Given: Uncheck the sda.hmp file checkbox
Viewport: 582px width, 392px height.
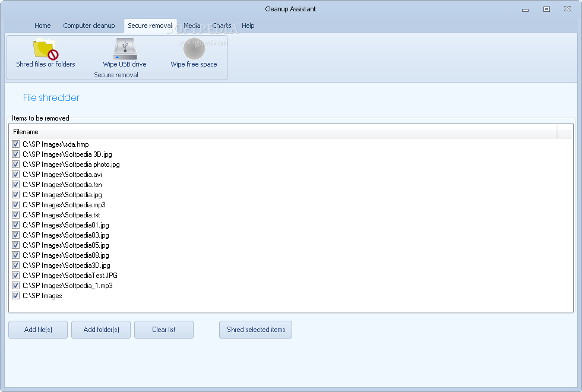Looking at the screenshot, I should point(15,144).
